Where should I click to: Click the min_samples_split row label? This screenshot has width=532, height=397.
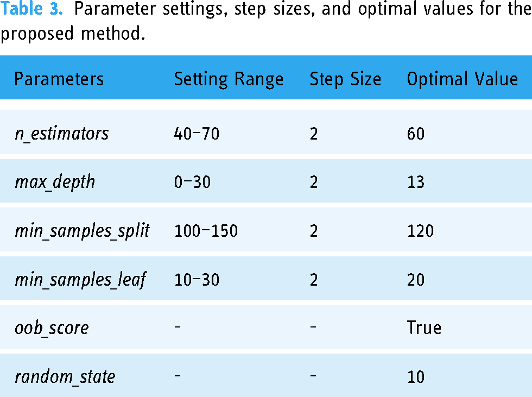tap(82, 231)
